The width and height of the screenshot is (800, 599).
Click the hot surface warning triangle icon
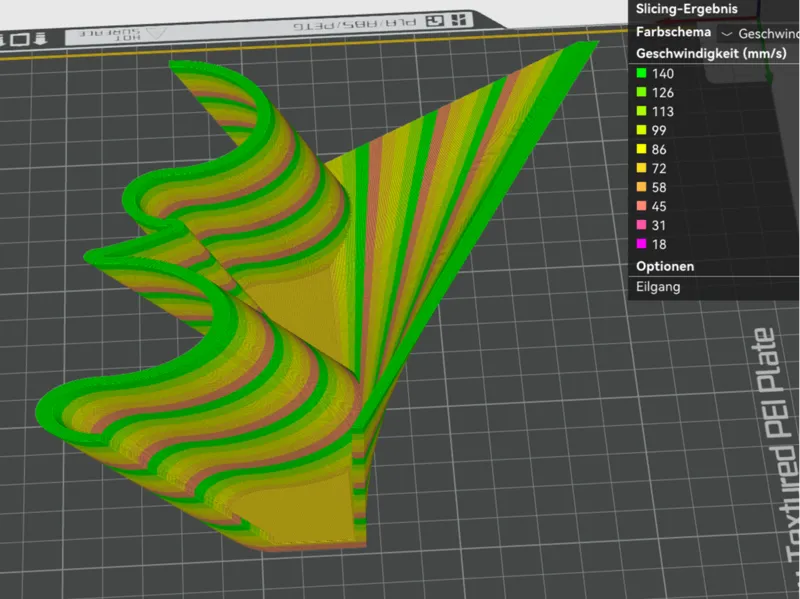click(x=156, y=33)
